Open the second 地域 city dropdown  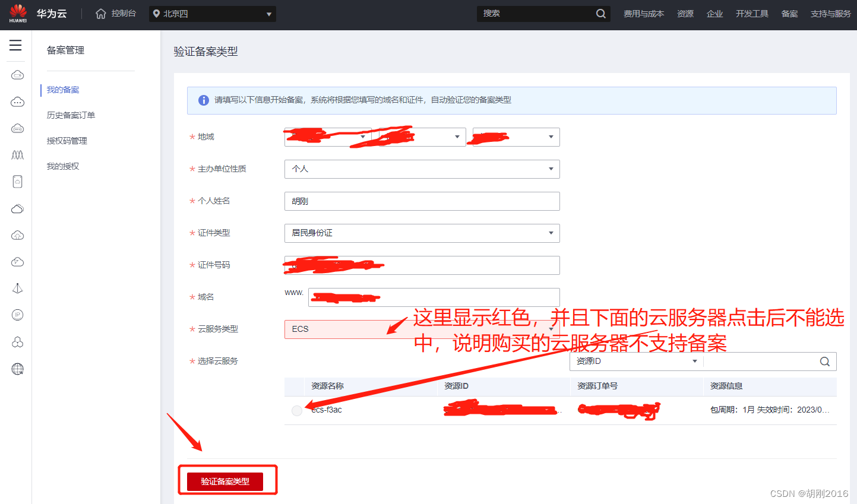[422, 137]
